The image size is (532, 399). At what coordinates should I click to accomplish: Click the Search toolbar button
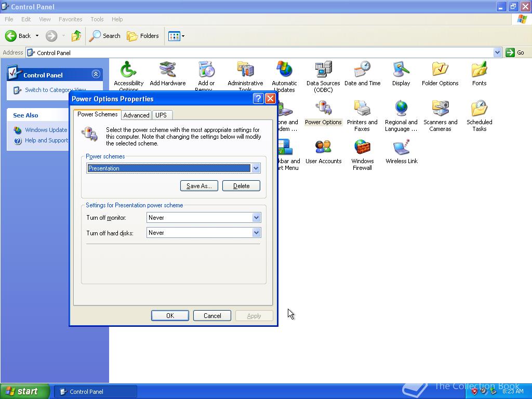104,36
